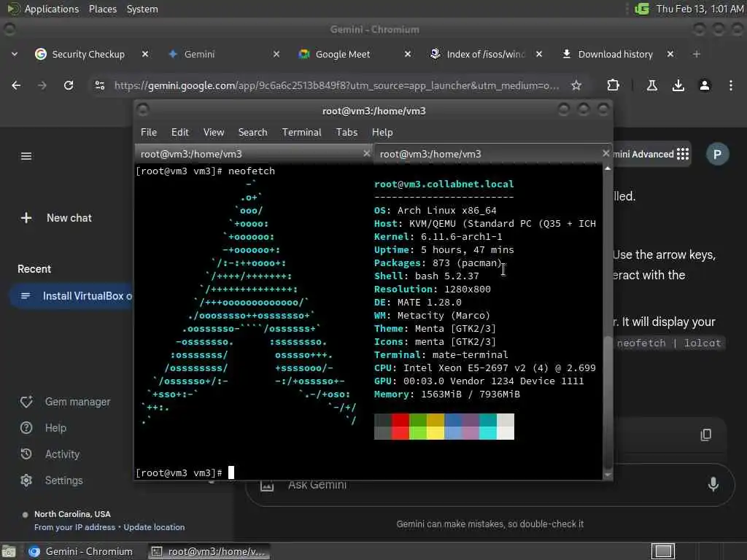
Task: Click the red neofetch color block
Action: click(x=400, y=426)
